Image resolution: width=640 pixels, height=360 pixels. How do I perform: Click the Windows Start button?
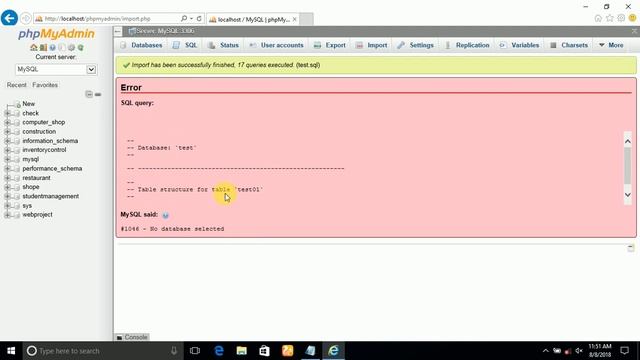pyautogui.click(x=11, y=351)
